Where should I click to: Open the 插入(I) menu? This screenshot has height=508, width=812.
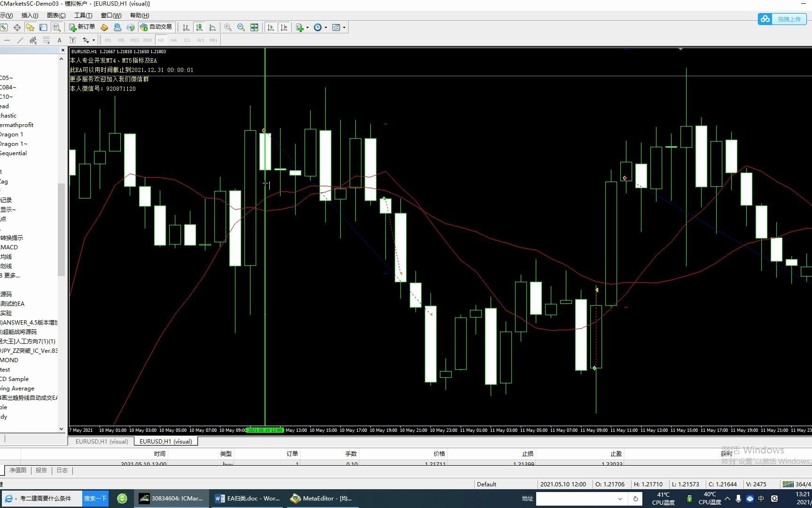pos(30,16)
